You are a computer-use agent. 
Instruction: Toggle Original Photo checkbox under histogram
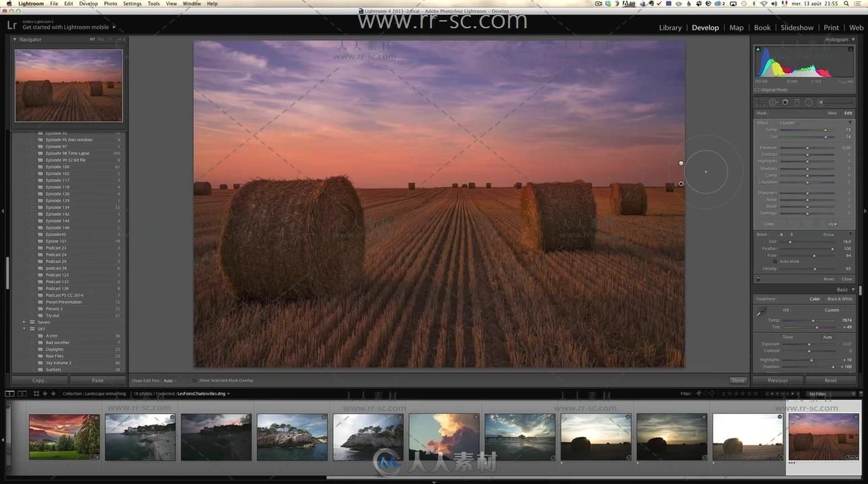[757, 89]
